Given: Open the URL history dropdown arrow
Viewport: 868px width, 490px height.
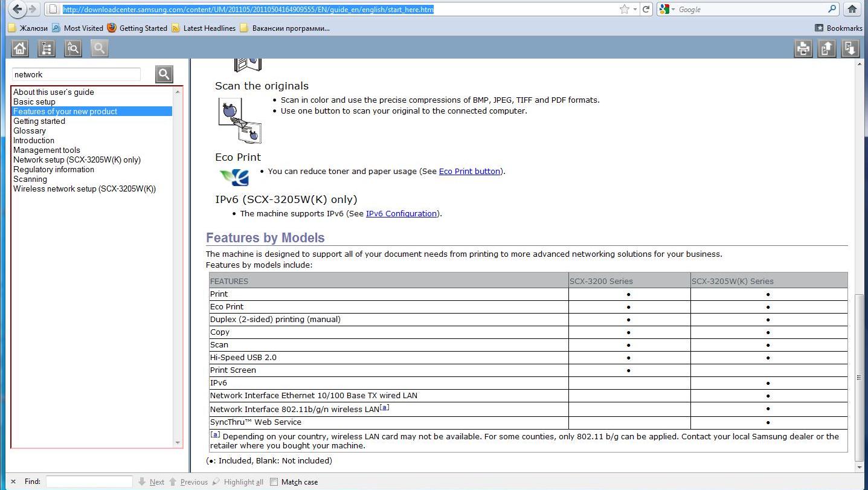Looking at the screenshot, I should tap(635, 9).
